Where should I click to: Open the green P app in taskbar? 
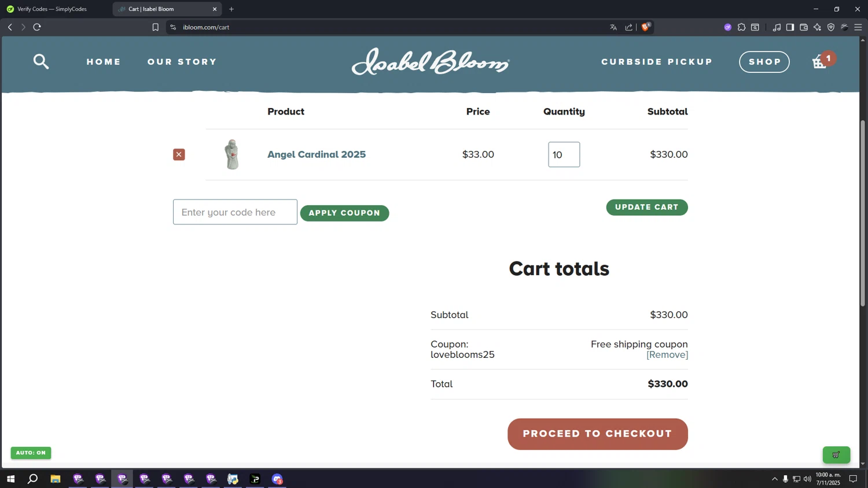(255, 479)
